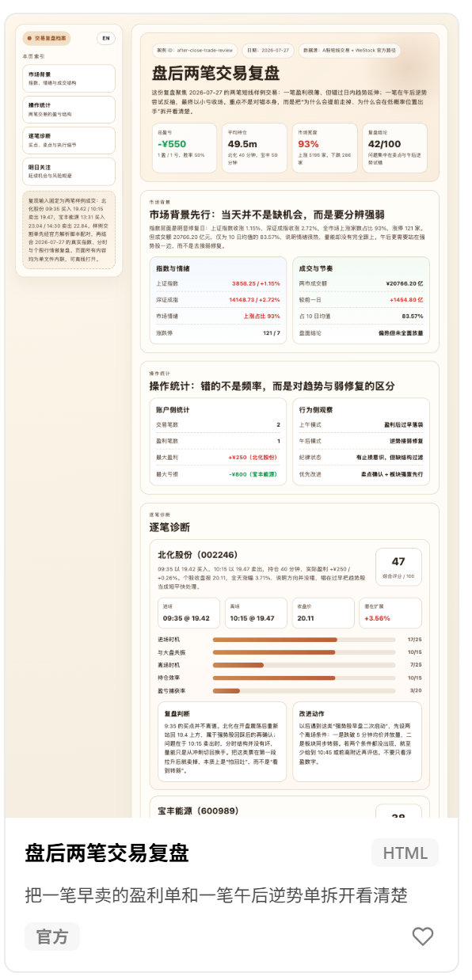Click the 与大盘共振 progress bar
Image resolution: width=472 pixels, height=980 pixels.
click(304, 652)
